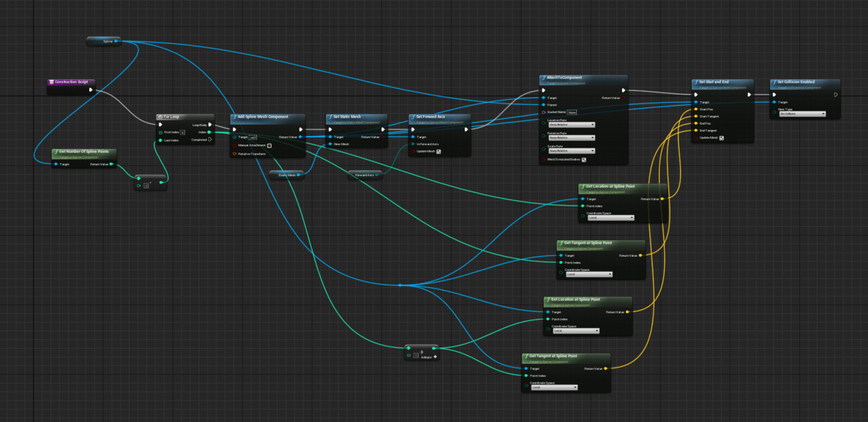The width and height of the screenshot is (868, 422).
Task: Click Relative Transform pin on Add Spline Mesh Component
Action: pos(235,154)
